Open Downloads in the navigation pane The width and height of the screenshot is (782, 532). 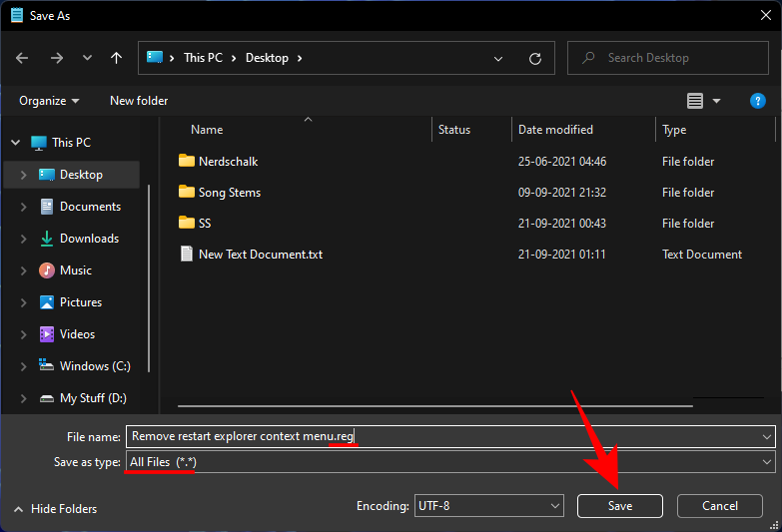click(89, 239)
